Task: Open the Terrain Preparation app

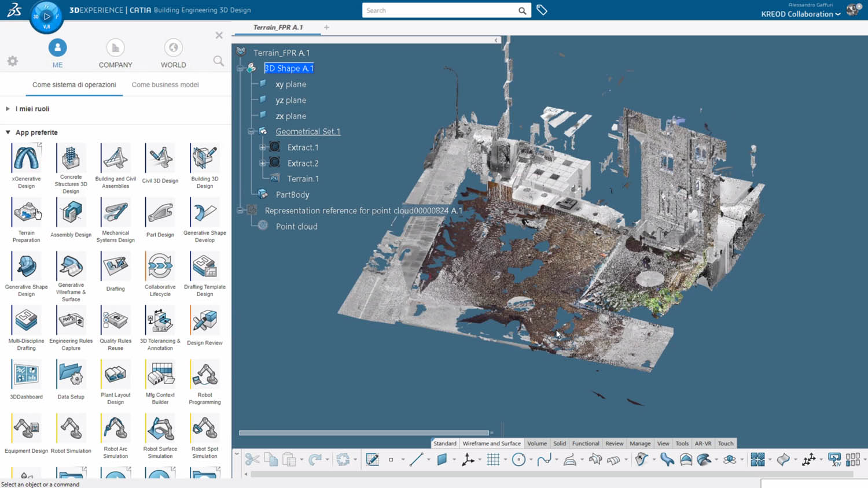Action: (26, 213)
